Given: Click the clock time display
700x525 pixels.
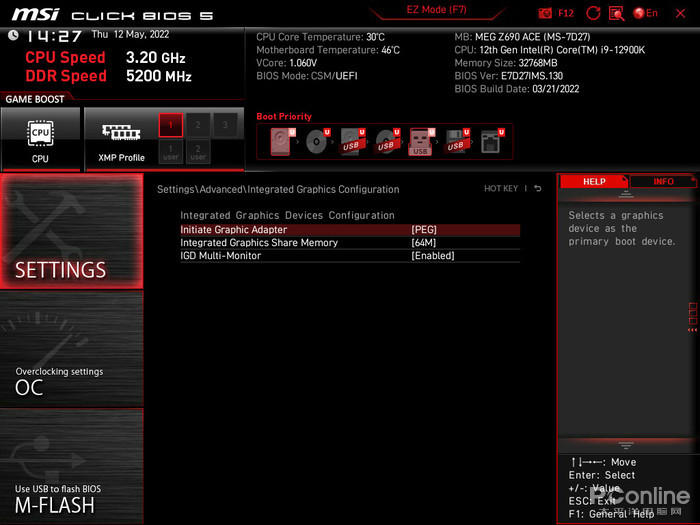Looking at the screenshot, I should click(53, 36).
